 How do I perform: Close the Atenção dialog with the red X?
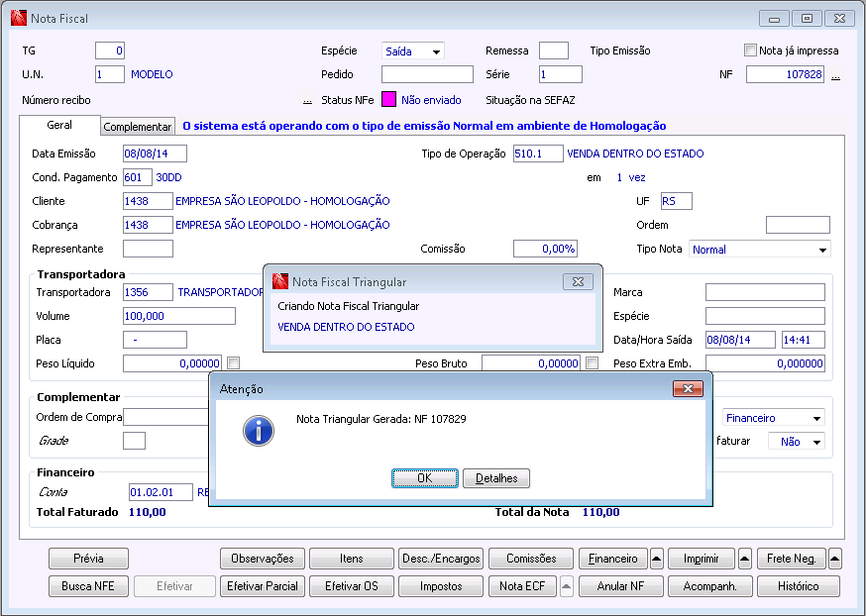click(x=688, y=388)
